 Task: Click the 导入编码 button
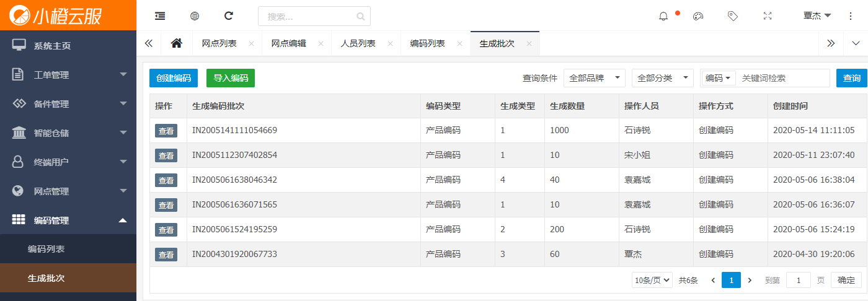click(x=231, y=78)
